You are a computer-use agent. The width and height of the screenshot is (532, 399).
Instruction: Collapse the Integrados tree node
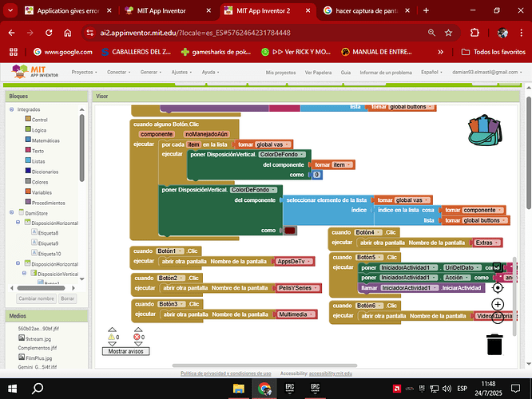[11, 109]
